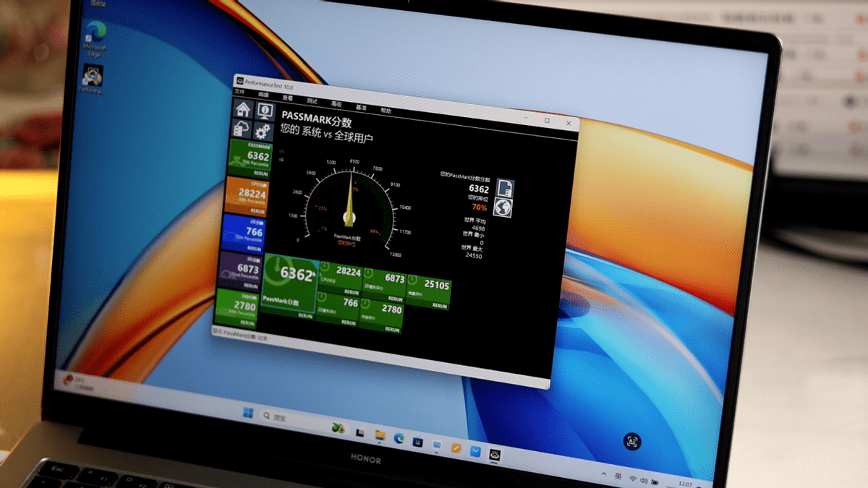Open the 文件 menu
The image size is (868, 488).
pos(240,93)
